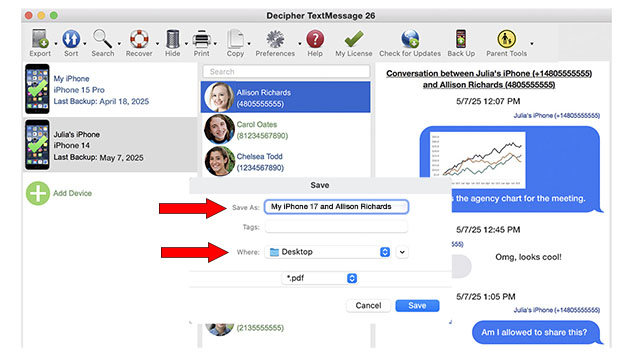Click the macOS yellow minimize window button

coord(41,16)
